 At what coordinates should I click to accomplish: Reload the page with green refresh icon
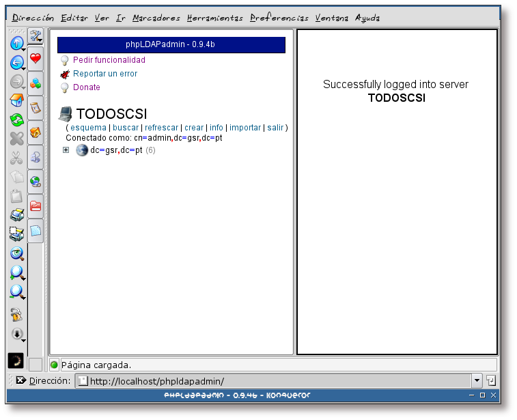(16, 120)
